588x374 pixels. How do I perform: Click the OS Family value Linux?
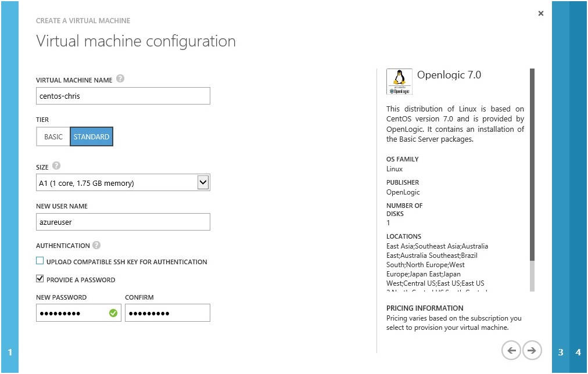tap(395, 169)
